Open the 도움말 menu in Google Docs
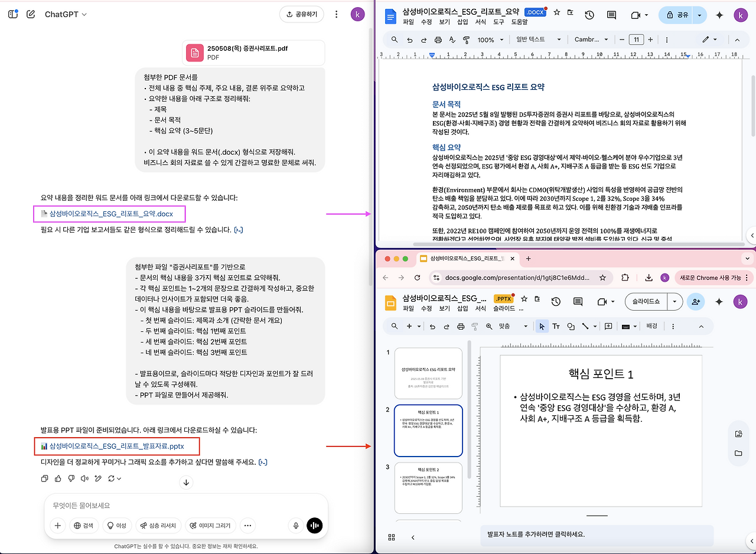This screenshot has width=756, height=554. pyautogui.click(x=520, y=22)
